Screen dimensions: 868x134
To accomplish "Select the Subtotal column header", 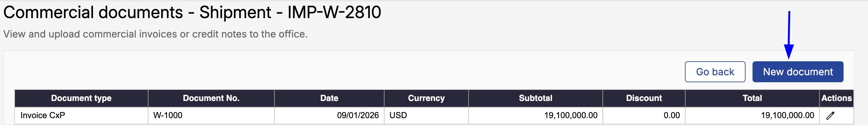I will coord(535,98).
